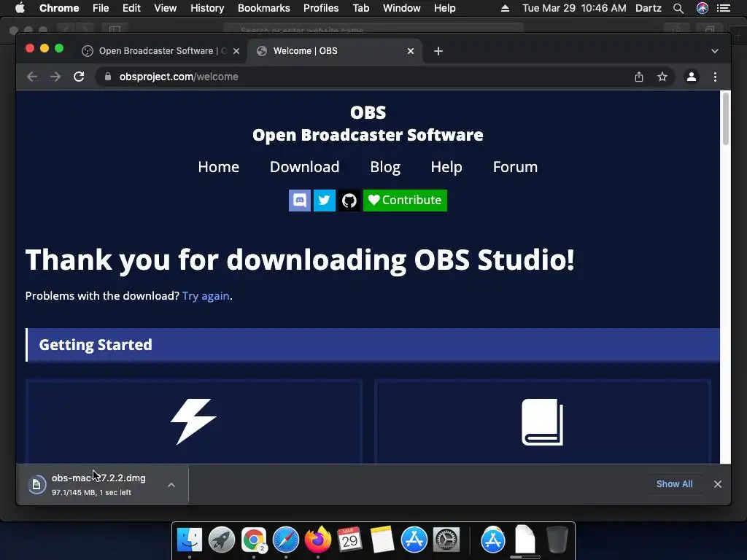
Task: Click the eject icon in menu bar
Action: (x=505, y=8)
